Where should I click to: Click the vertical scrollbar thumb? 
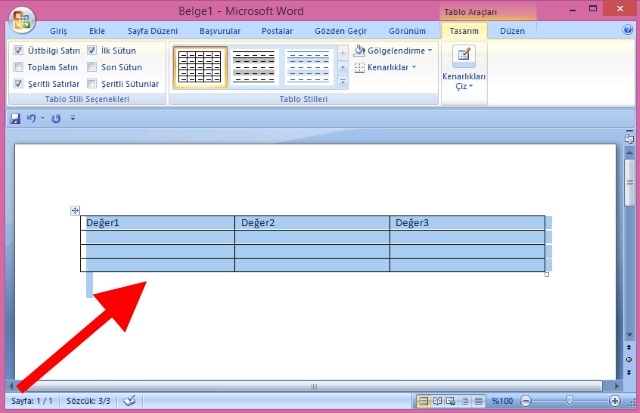[630, 182]
